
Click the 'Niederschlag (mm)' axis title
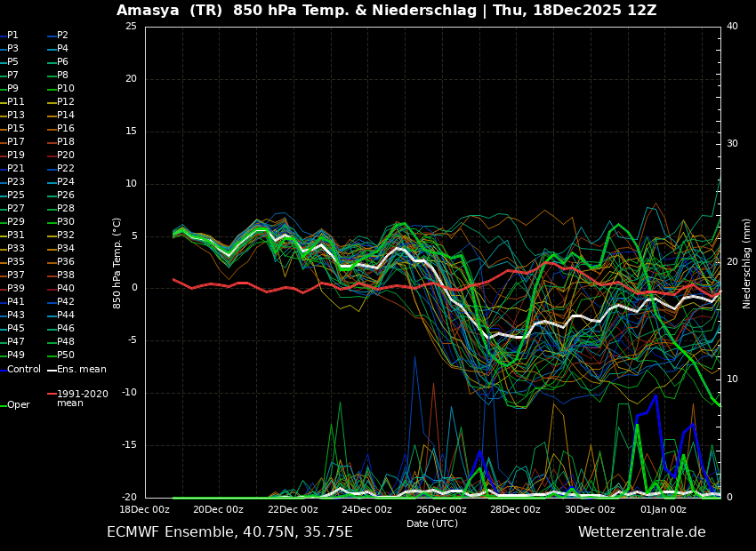(x=746, y=263)
